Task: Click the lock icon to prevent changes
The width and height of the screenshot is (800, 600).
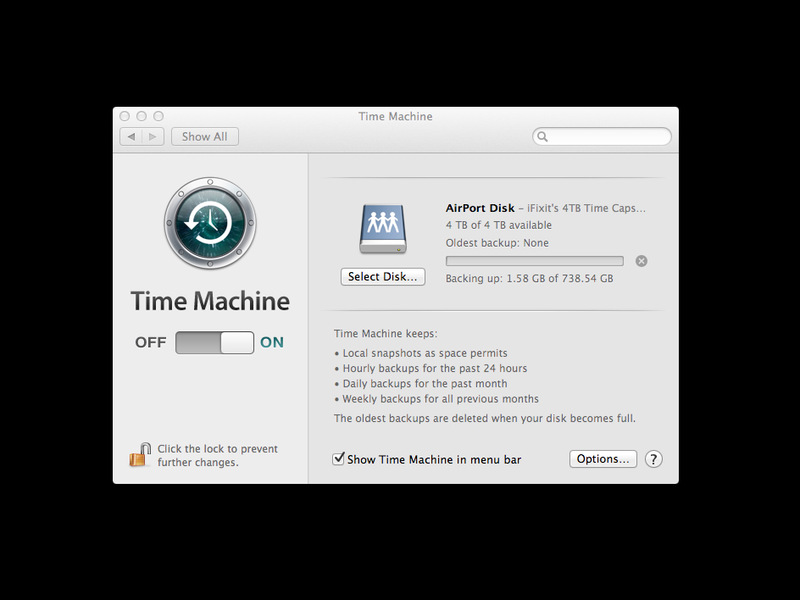Action: pos(140,455)
